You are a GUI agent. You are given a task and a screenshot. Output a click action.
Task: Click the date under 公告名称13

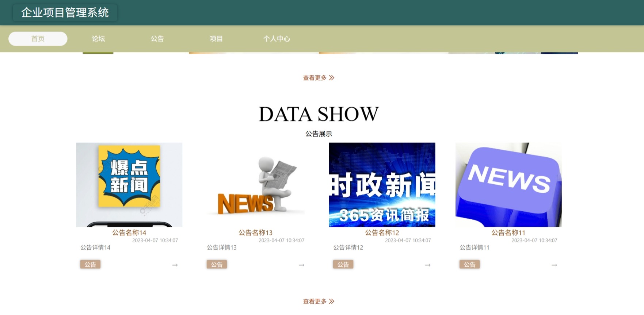[281, 241]
